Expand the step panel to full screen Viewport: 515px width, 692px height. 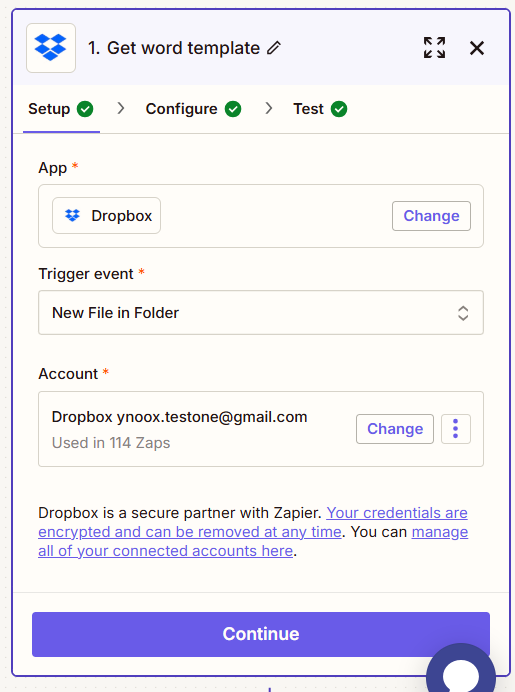click(x=434, y=48)
